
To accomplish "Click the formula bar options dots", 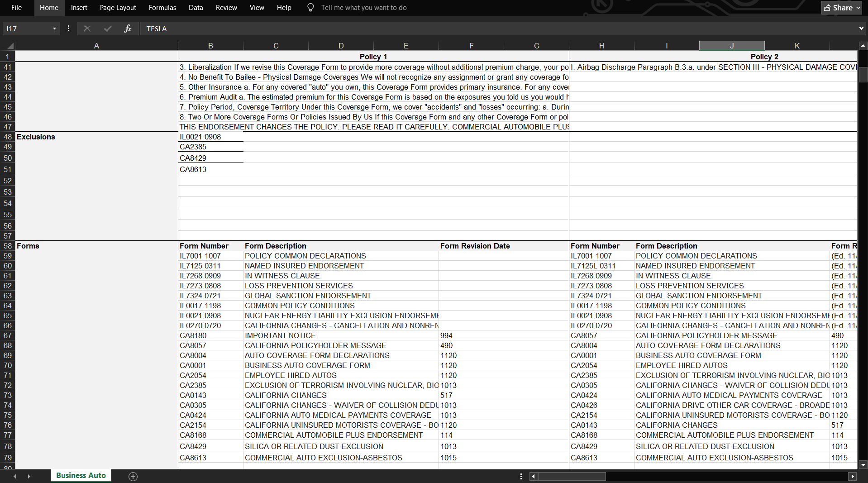I will point(68,29).
